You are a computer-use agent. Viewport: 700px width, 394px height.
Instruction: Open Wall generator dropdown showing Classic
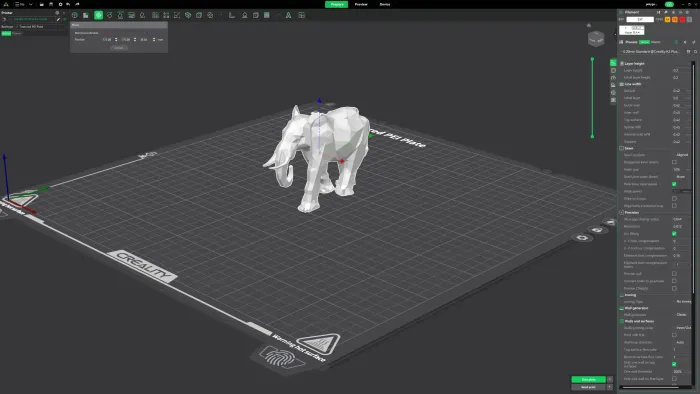coord(682,315)
